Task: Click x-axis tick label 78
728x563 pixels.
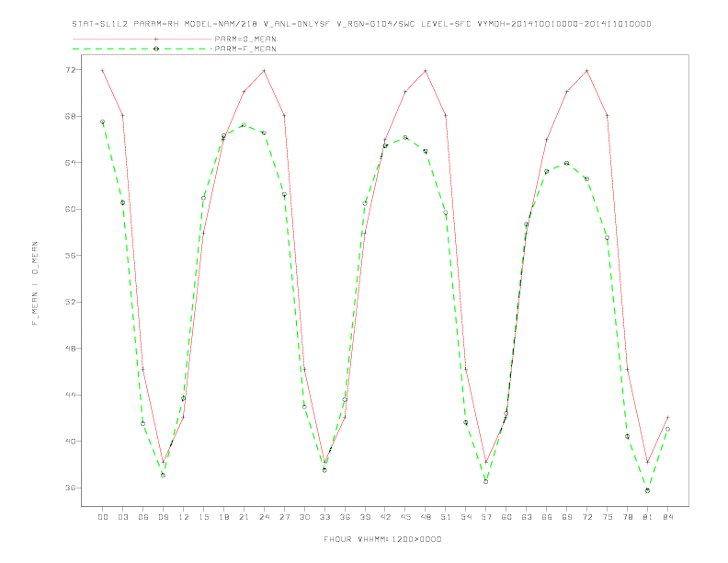Action: (x=627, y=517)
